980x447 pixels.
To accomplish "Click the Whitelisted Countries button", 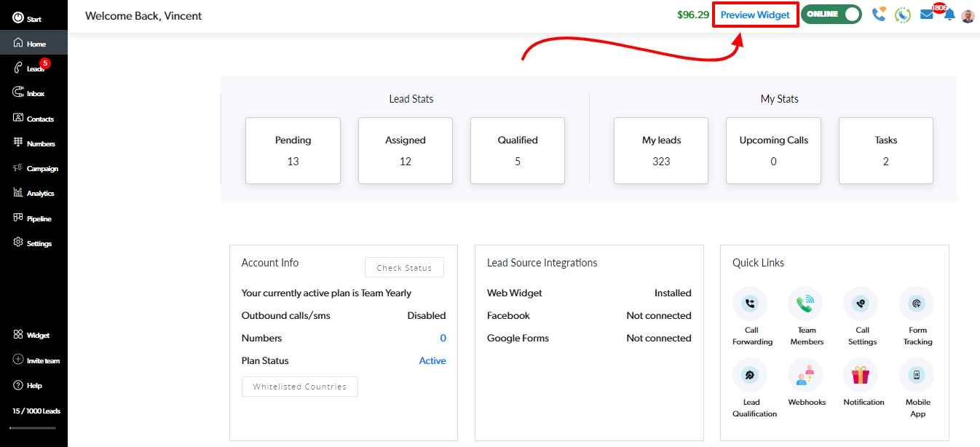I will [299, 387].
